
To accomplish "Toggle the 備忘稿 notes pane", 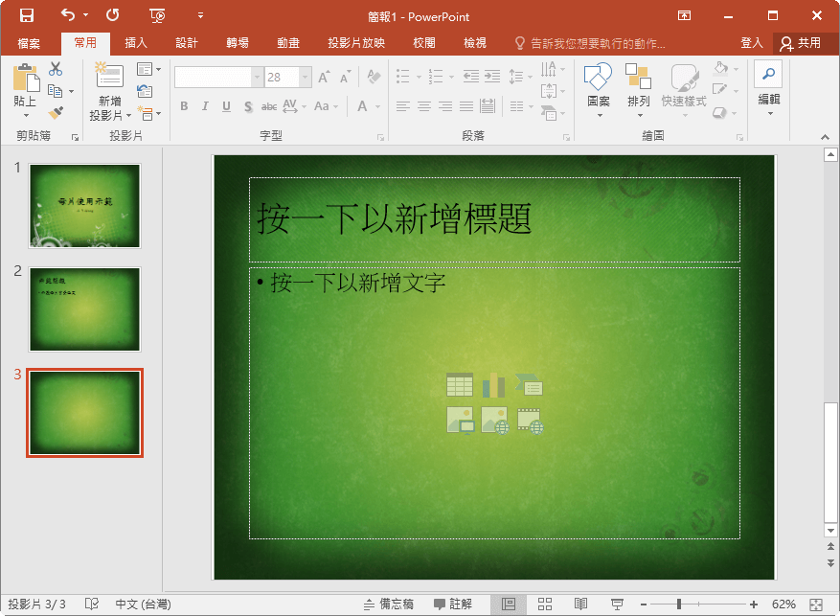I will tap(389, 605).
